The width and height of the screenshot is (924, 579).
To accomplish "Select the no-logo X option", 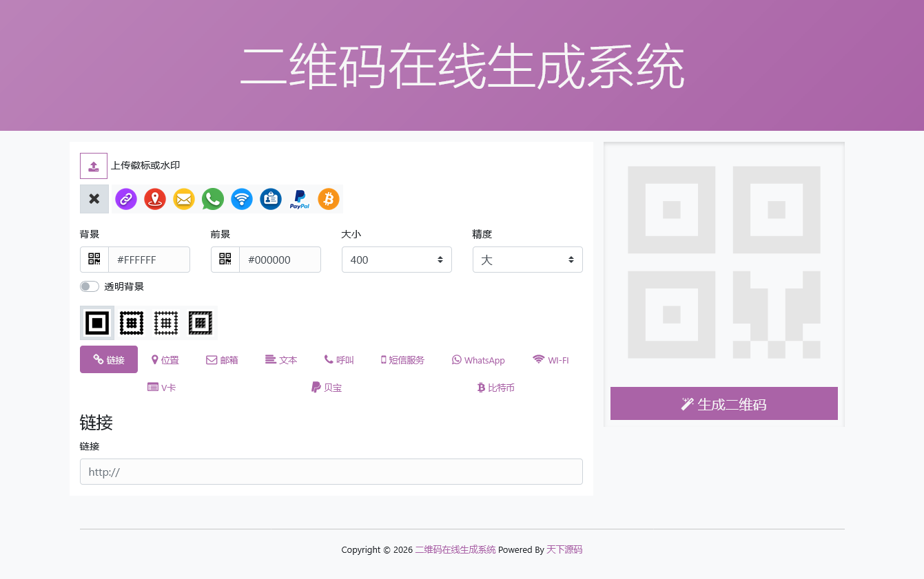I will pyautogui.click(x=94, y=199).
